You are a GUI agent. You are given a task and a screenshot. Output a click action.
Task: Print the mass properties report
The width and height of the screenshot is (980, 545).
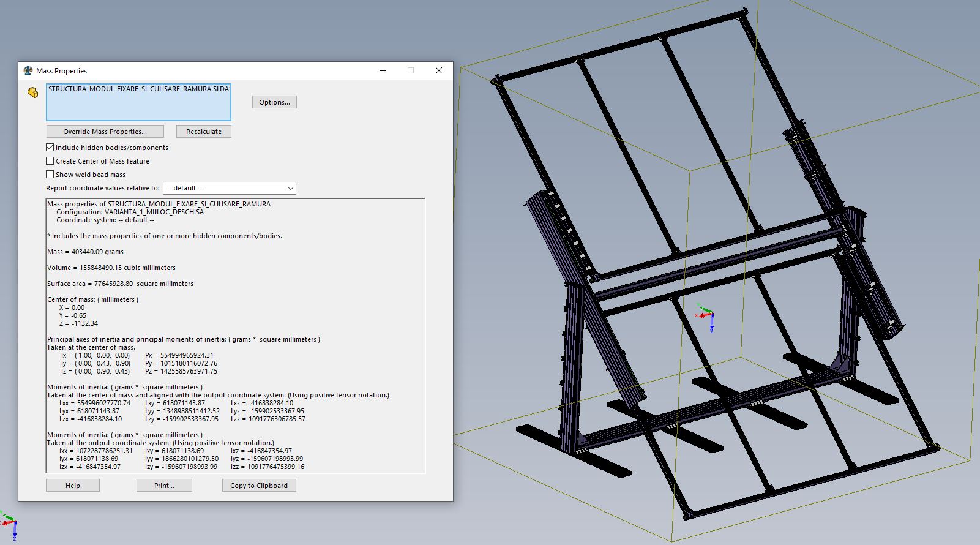coord(164,486)
